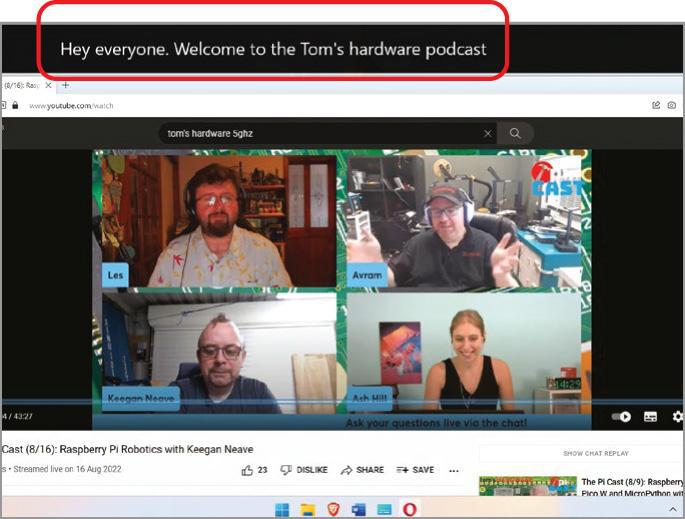Seek using the video progress bar
685x519 pixels.
pyautogui.click(x=342, y=402)
